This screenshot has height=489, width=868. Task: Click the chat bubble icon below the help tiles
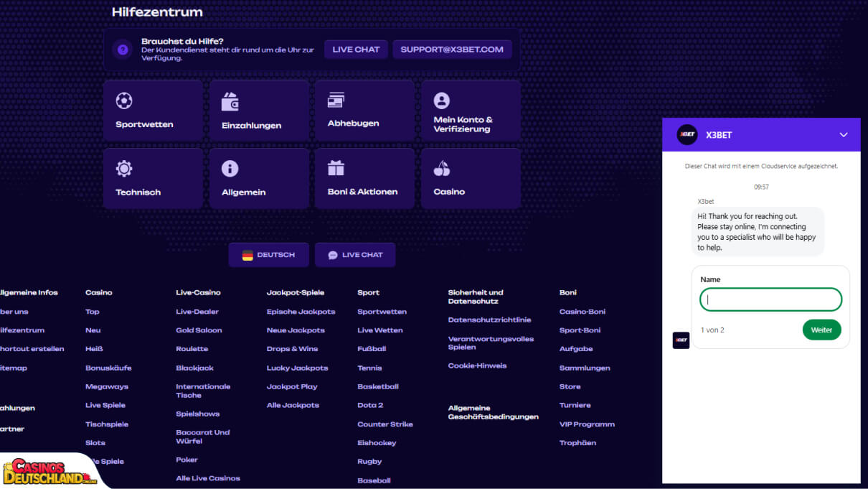click(333, 255)
